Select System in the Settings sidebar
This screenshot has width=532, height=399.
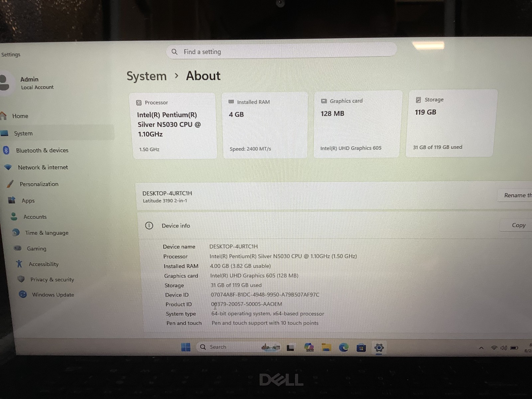[57, 133]
